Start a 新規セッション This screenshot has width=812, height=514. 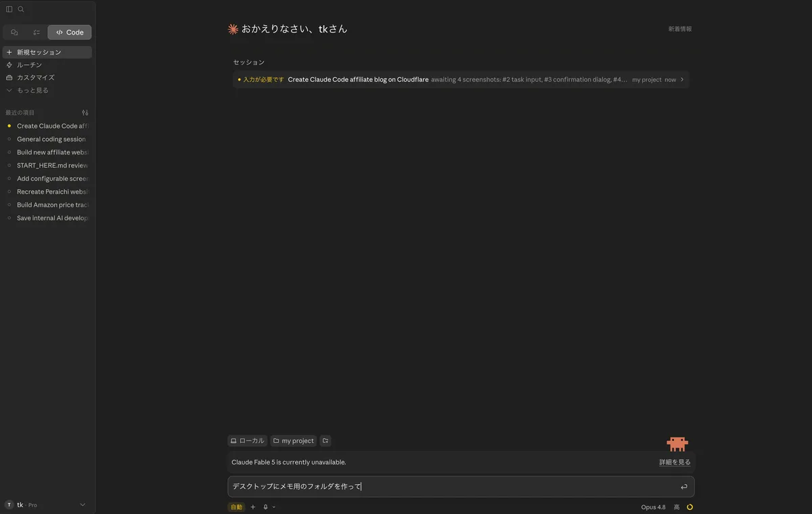point(47,52)
